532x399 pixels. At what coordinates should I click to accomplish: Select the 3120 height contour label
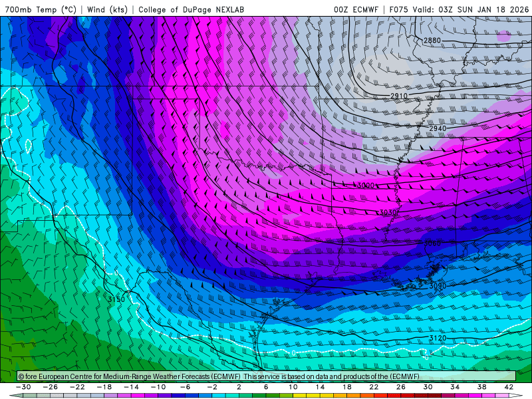438,338
